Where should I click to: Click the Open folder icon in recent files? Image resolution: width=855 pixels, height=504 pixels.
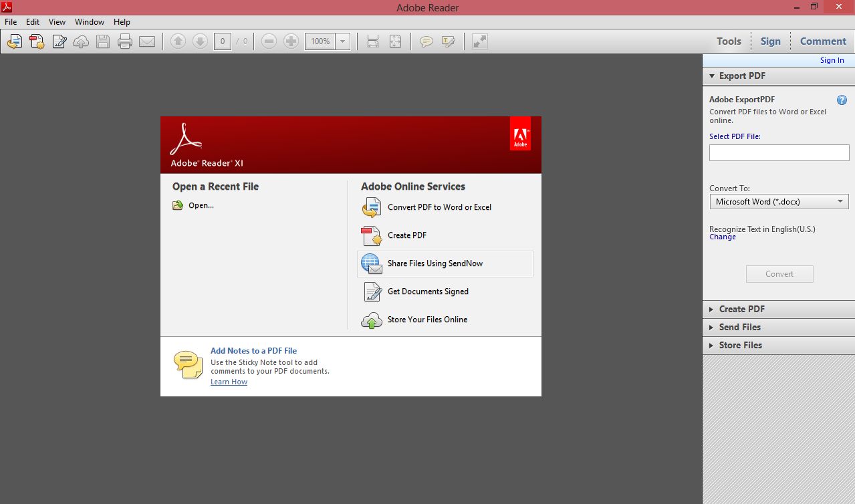[178, 205]
